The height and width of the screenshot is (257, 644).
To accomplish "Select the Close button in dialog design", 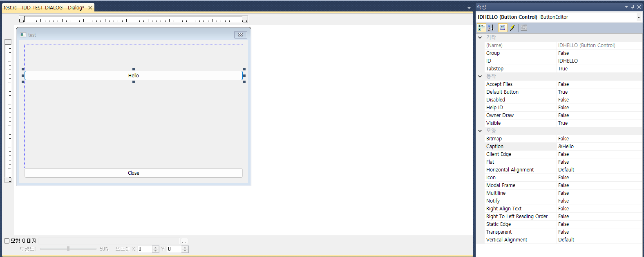I will (x=134, y=173).
